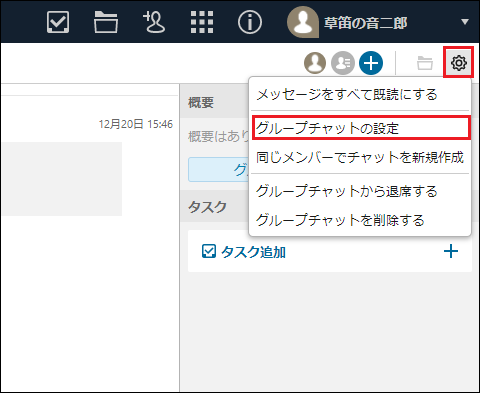The width and height of the screenshot is (480, 393).
Task: Select 同じメンバーでチャットを新規作成
Action: click(x=360, y=157)
